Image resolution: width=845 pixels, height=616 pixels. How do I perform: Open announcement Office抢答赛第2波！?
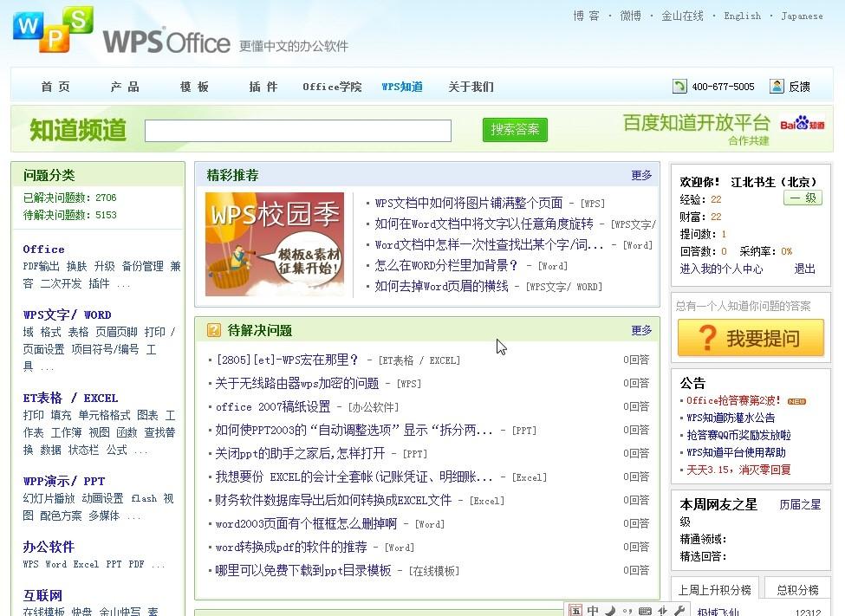(733, 400)
